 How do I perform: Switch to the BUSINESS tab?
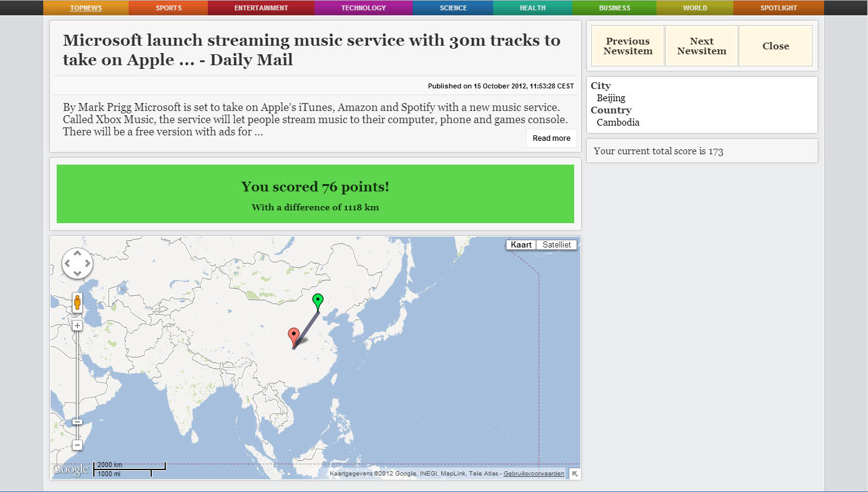click(x=614, y=8)
